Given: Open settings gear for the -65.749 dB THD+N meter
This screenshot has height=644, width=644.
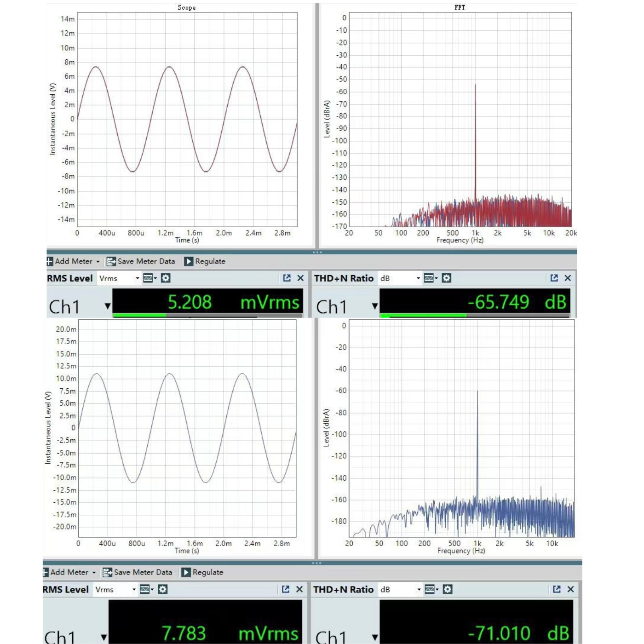Looking at the screenshot, I should point(446,278).
